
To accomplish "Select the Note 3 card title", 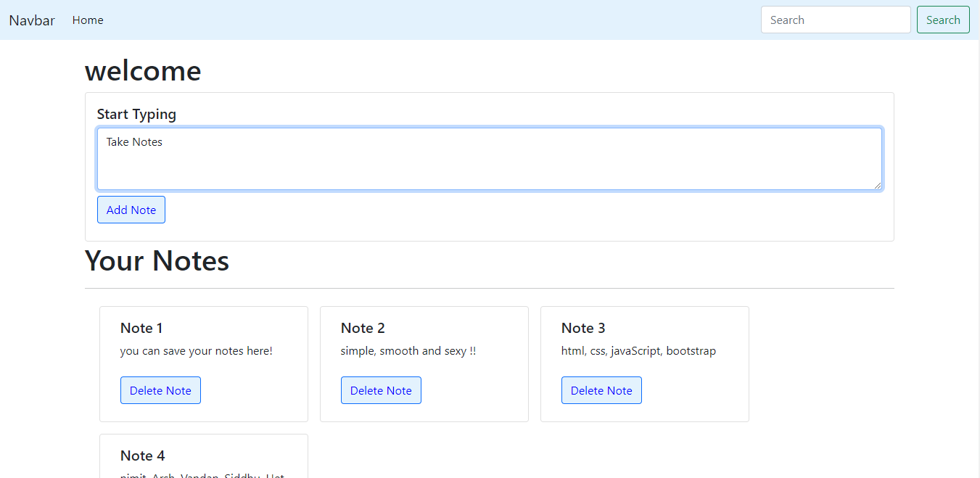I will pos(583,328).
